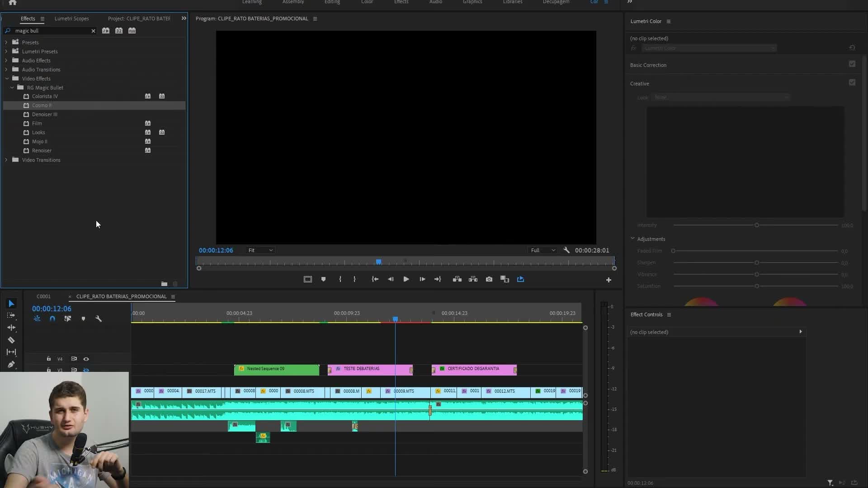Viewport: 868px width, 488px height.
Task: Select the Razor tool
Action: click(11, 340)
